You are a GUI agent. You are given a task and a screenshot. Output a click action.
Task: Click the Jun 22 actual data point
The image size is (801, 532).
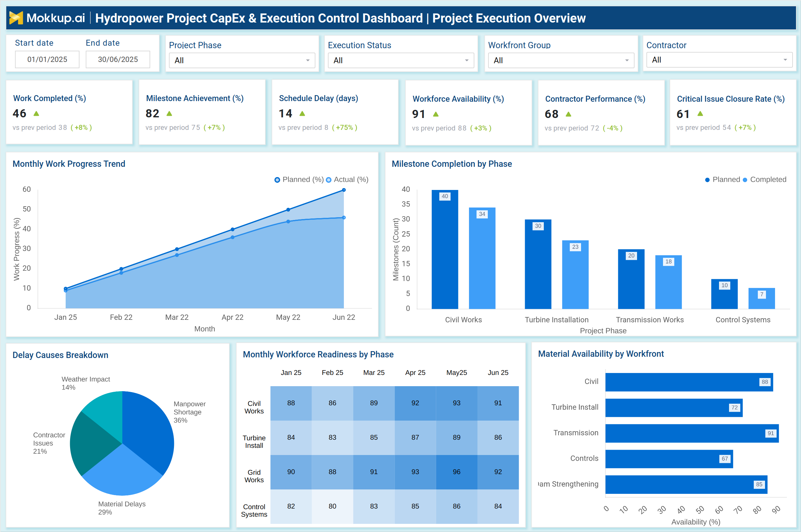click(x=344, y=217)
